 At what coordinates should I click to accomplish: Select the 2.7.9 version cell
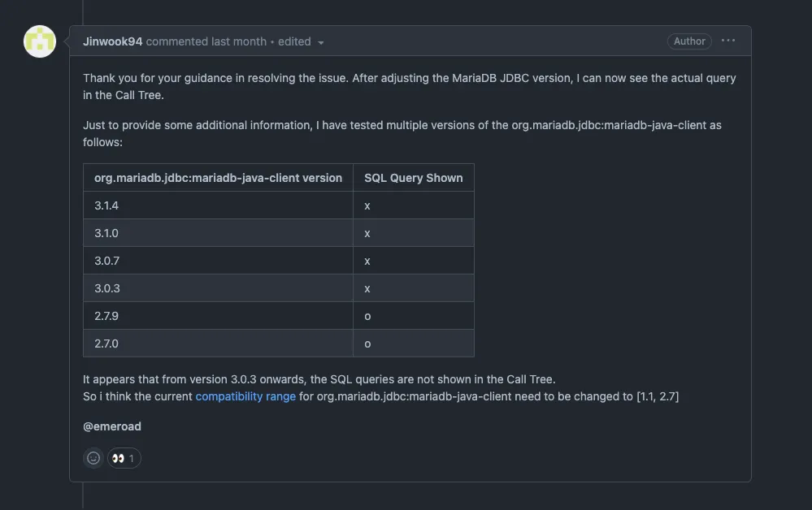point(106,316)
